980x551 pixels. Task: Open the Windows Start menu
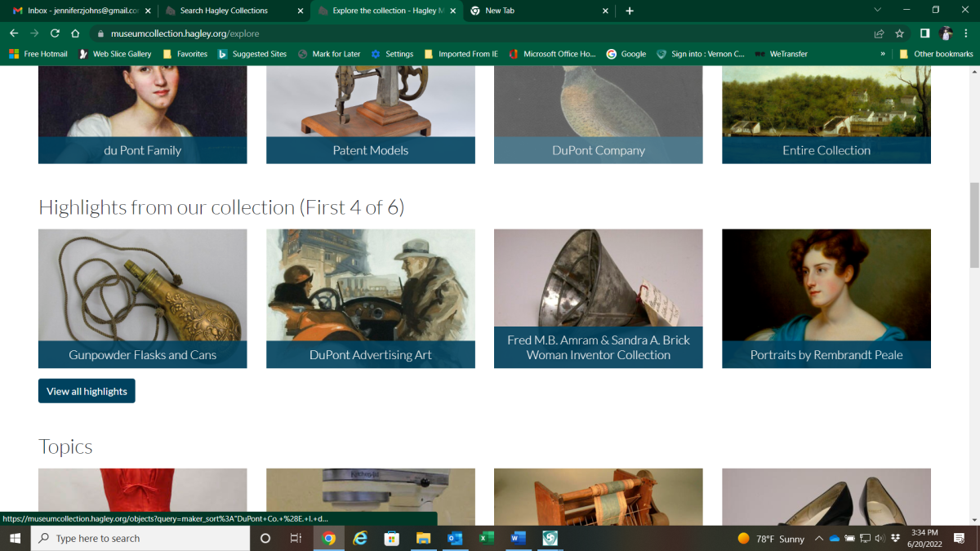click(15, 538)
